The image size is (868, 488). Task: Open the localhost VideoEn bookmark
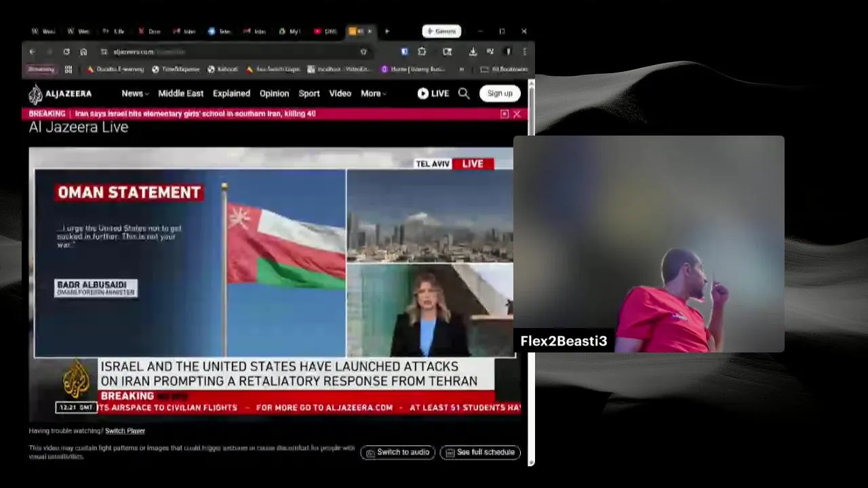(339, 69)
